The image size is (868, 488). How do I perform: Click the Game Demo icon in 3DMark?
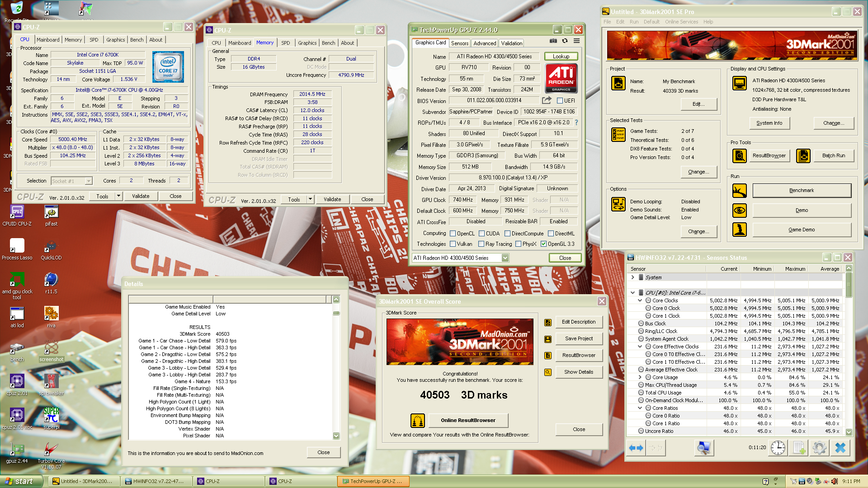tap(740, 230)
